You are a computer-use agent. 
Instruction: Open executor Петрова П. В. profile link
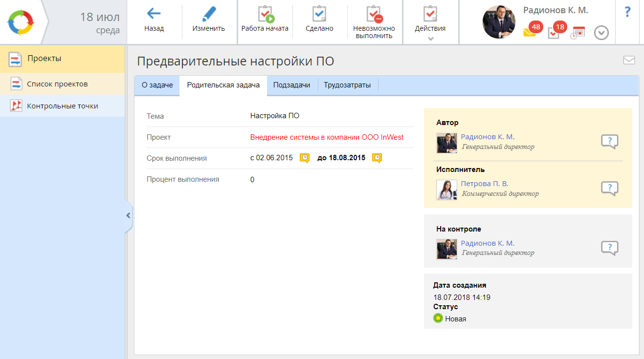point(485,184)
